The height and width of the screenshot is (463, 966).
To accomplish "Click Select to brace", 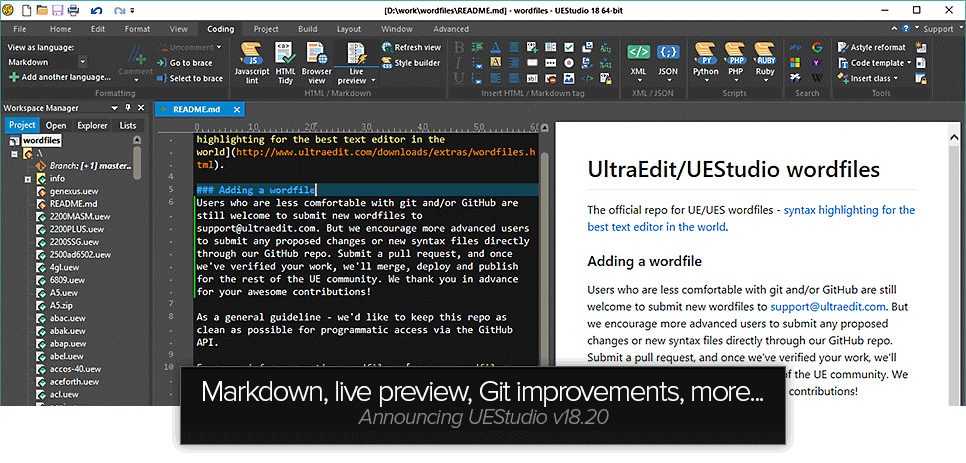I will [x=190, y=78].
